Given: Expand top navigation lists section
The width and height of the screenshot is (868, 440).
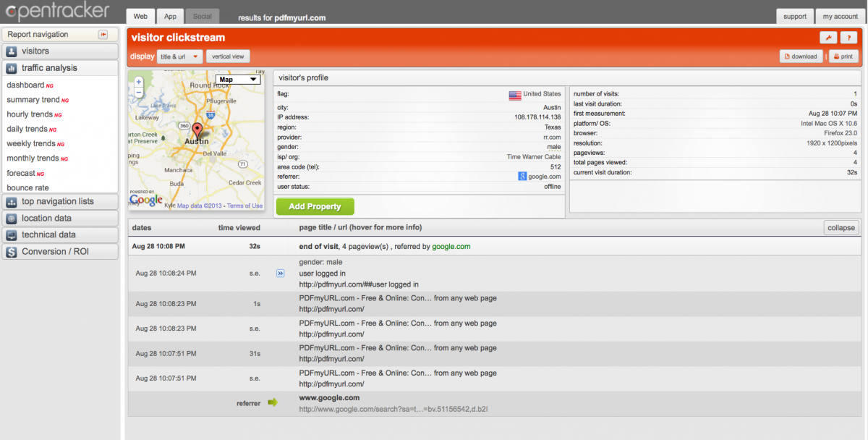Looking at the screenshot, I should click(x=60, y=201).
